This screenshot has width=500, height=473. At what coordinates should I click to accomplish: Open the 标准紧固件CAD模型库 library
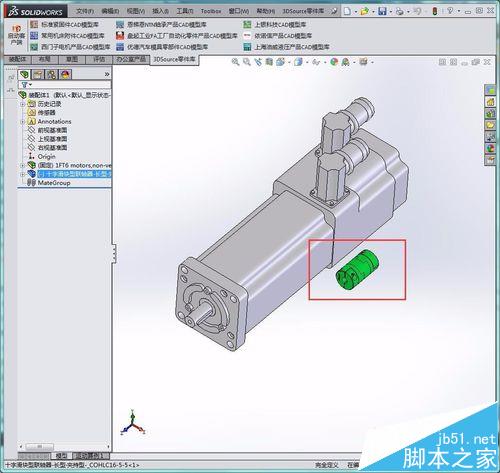point(64,24)
